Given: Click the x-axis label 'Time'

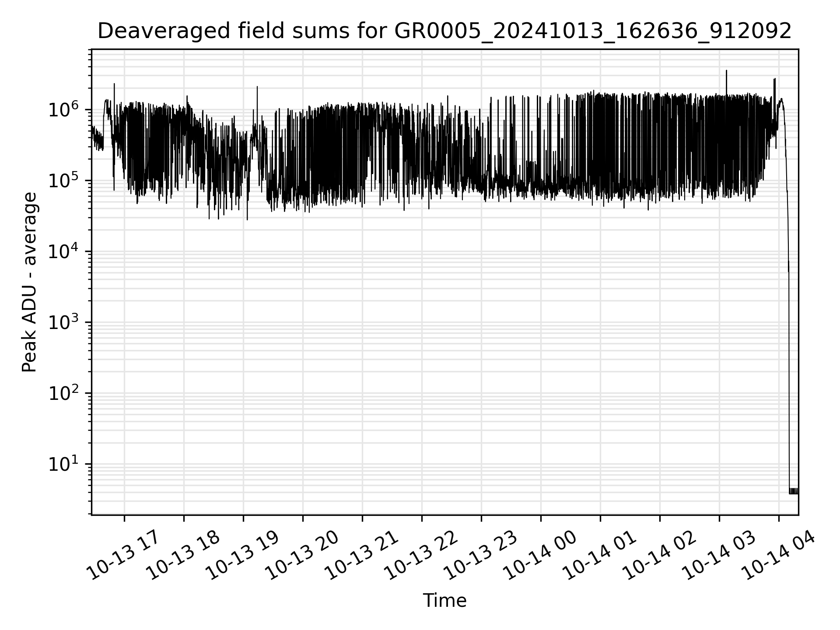Looking at the screenshot, I should click(x=444, y=601).
